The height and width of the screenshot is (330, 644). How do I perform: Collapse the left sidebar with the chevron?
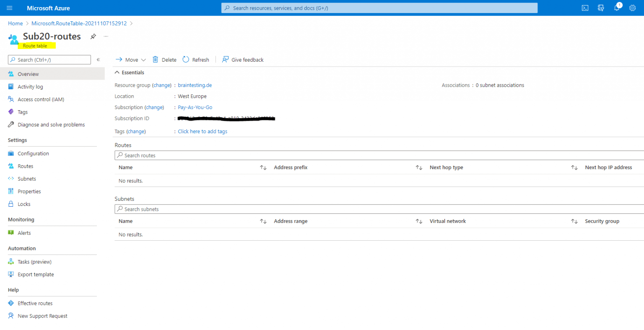[98, 60]
